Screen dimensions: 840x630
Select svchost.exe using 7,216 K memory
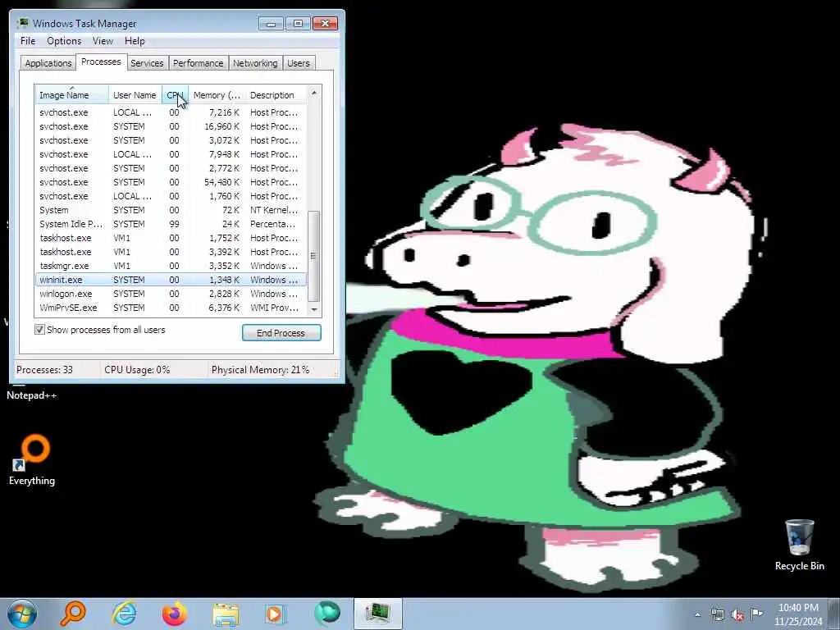171,112
